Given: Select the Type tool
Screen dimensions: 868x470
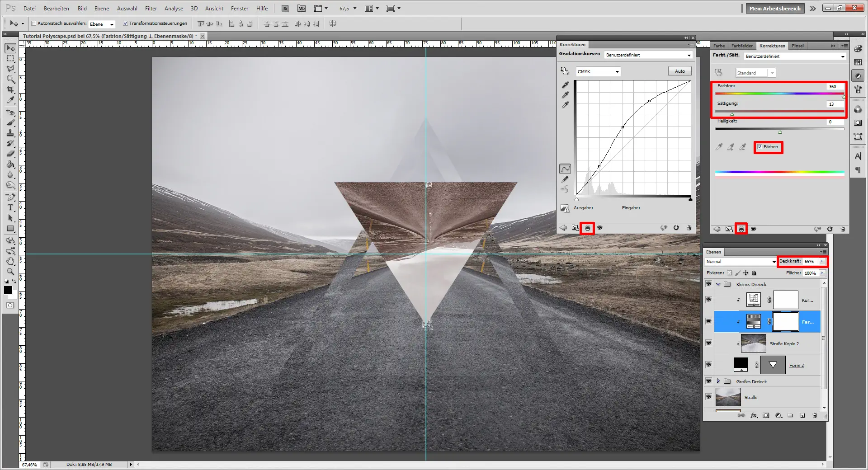Looking at the screenshot, I should (11, 208).
